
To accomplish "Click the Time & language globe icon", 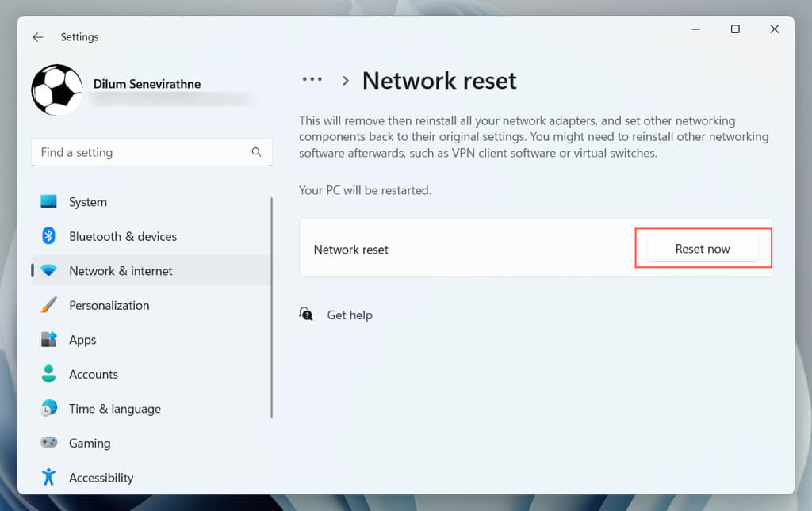I will click(49, 409).
